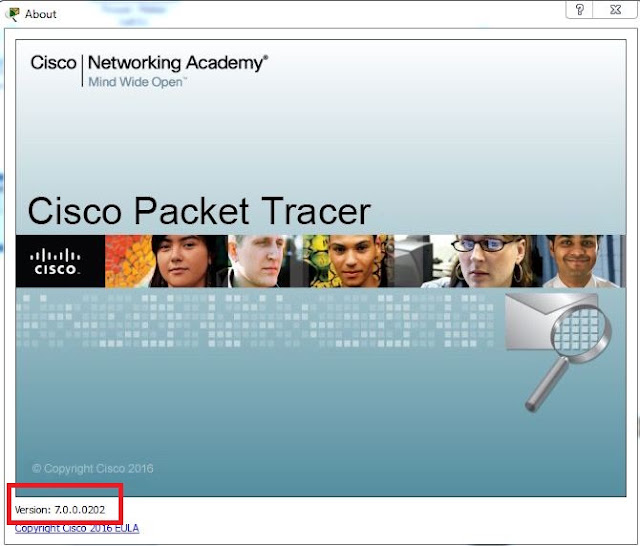Click the © Copyright Cisco 2016 text
The height and width of the screenshot is (546, 640).
pos(93,468)
